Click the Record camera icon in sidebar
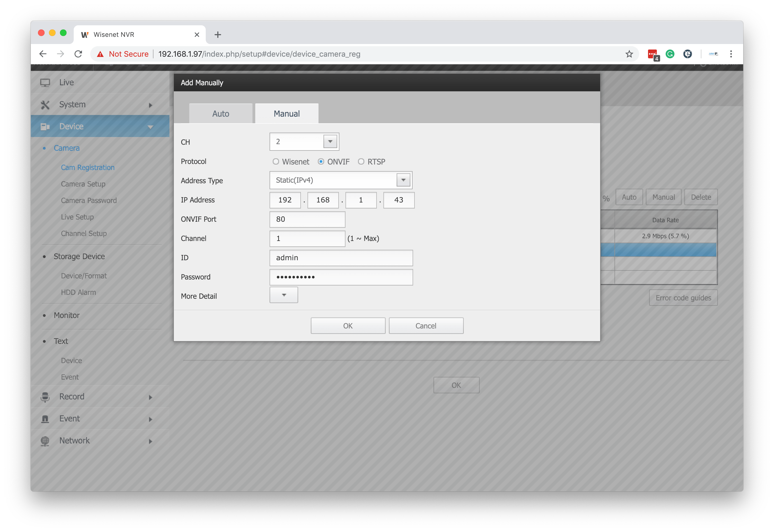This screenshot has height=532, width=774. (x=45, y=397)
